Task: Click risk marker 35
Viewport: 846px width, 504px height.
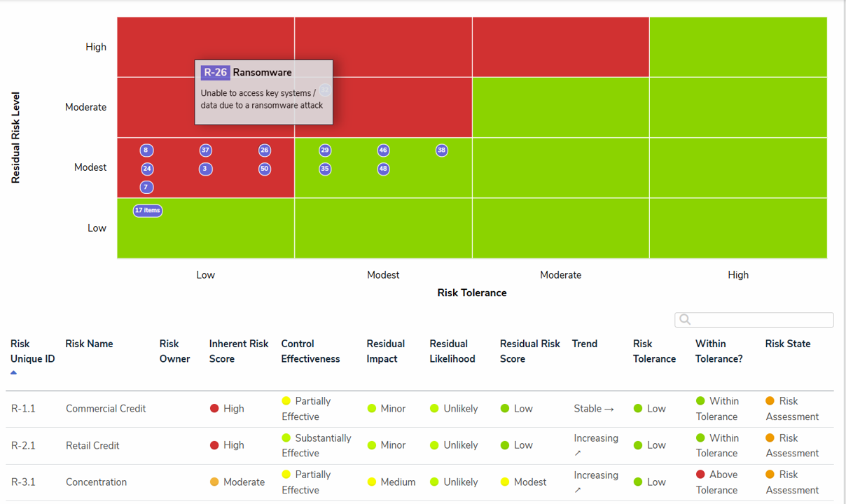Action: click(325, 169)
